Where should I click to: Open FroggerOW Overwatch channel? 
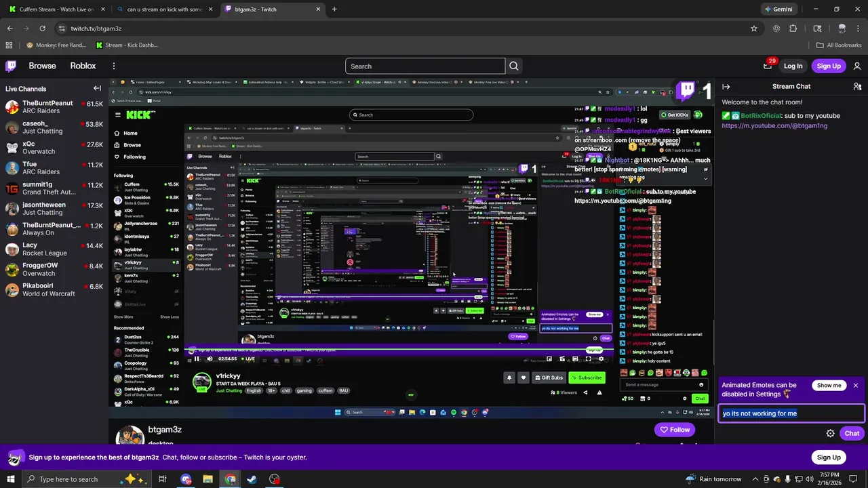pyautogui.click(x=54, y=269)
